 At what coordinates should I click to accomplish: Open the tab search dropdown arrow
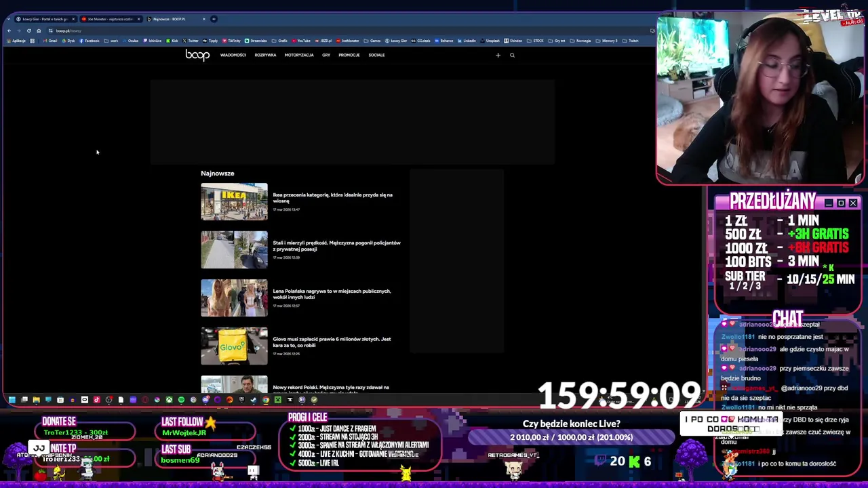coord(9,19)
